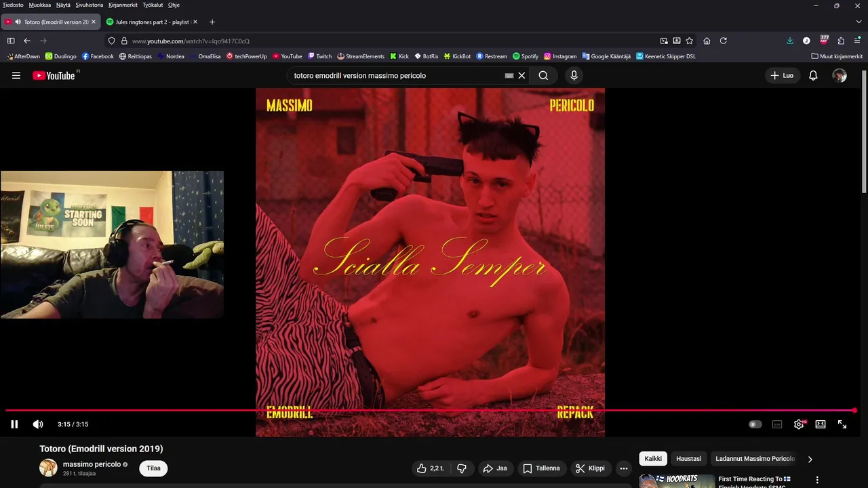Open the on-screen keyboard in search box

[509, 76]
